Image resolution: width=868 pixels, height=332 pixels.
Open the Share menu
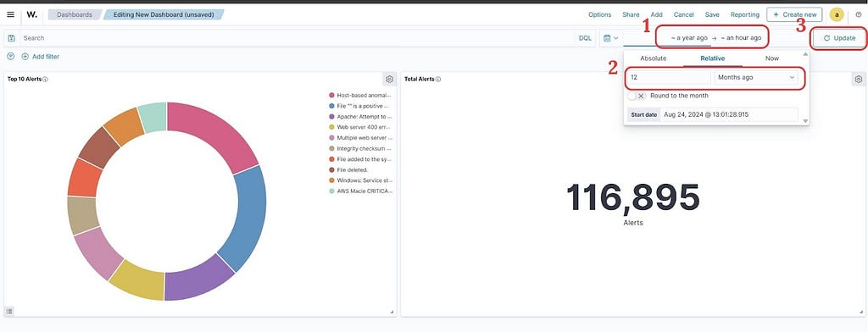pyautogui.click(x=631, y=15)
